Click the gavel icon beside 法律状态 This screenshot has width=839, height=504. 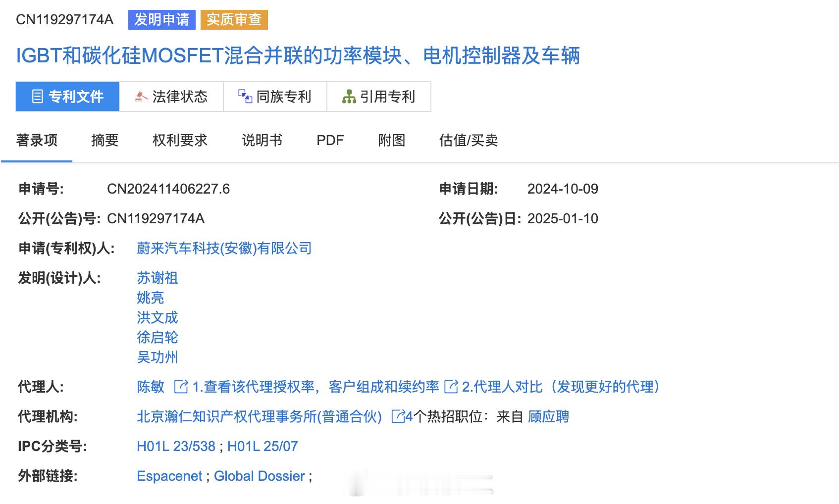click(x=141, y=97)
